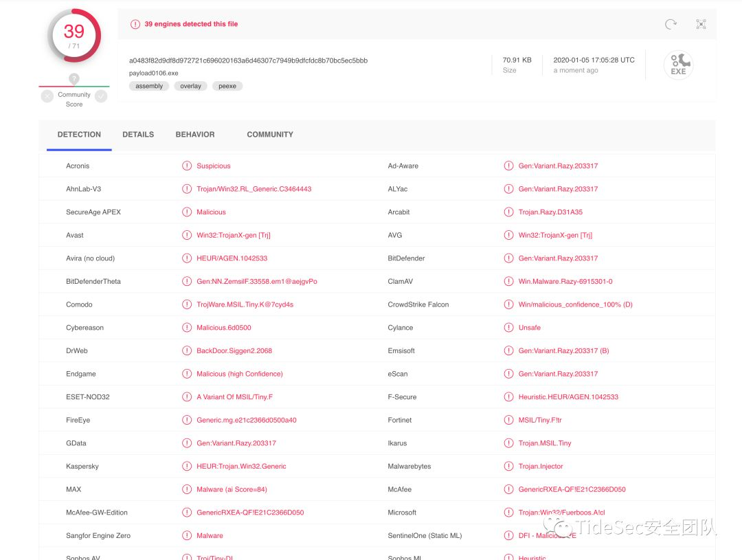
Task: Click the alert icon in the Microsoft row
Action: point(508,512)
